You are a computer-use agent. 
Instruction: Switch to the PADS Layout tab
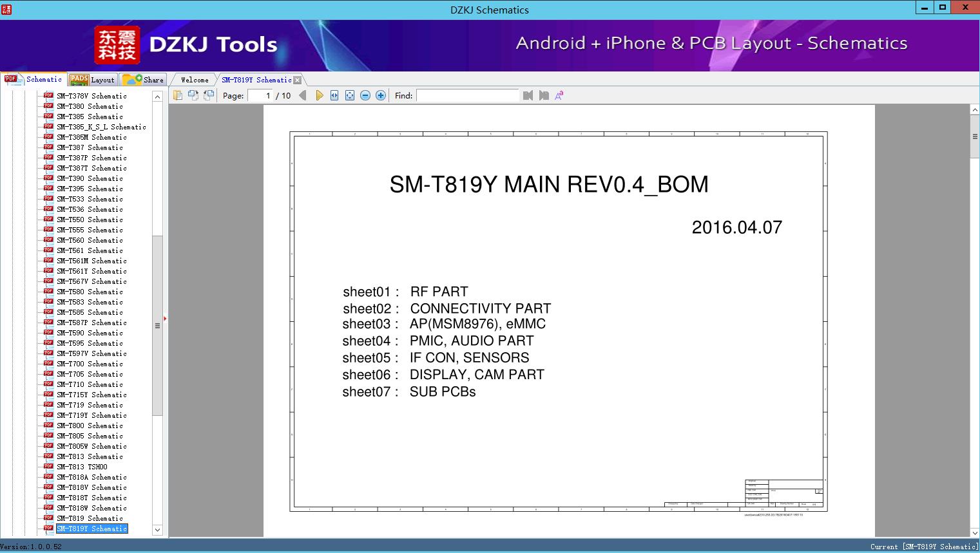click(x=92, y=80)
